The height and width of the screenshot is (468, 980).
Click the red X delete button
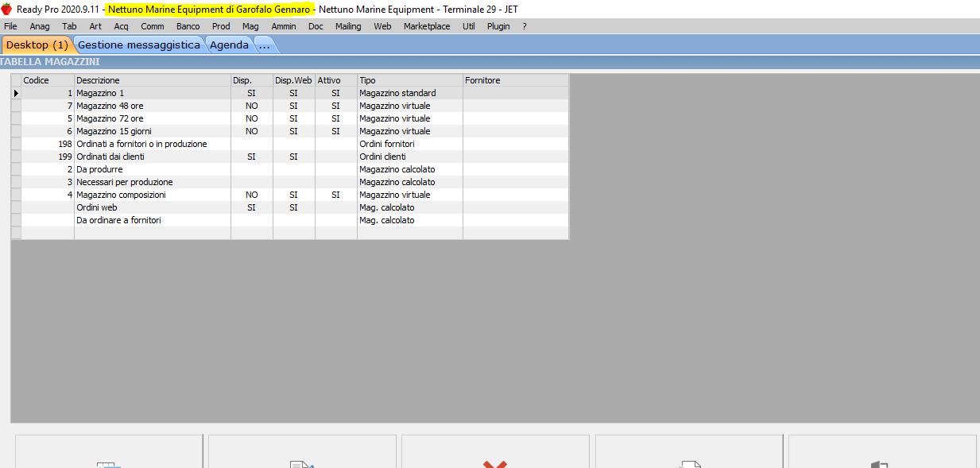pyautogui.click(x=495, y=451)
